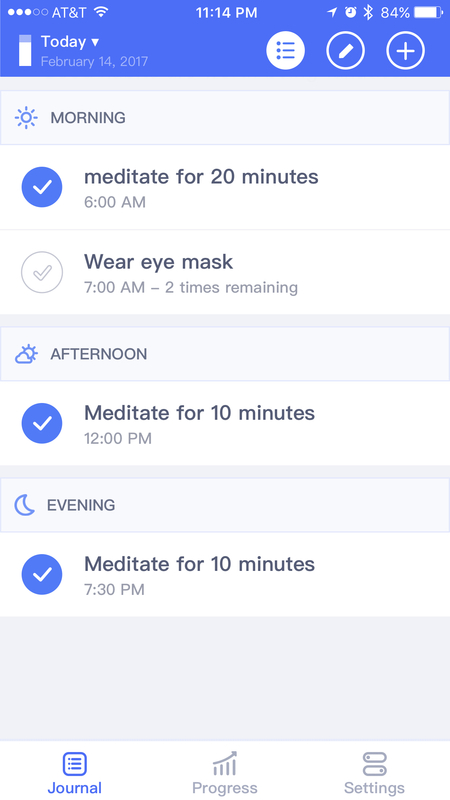Viewport: 450px width, 800px height.
Task: Tap the Bluetooth status bar icon
Action: 368,13
